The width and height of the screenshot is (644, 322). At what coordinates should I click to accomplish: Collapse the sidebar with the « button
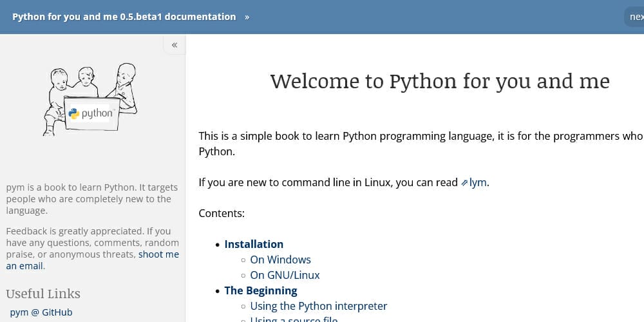[x=175, y=45]
